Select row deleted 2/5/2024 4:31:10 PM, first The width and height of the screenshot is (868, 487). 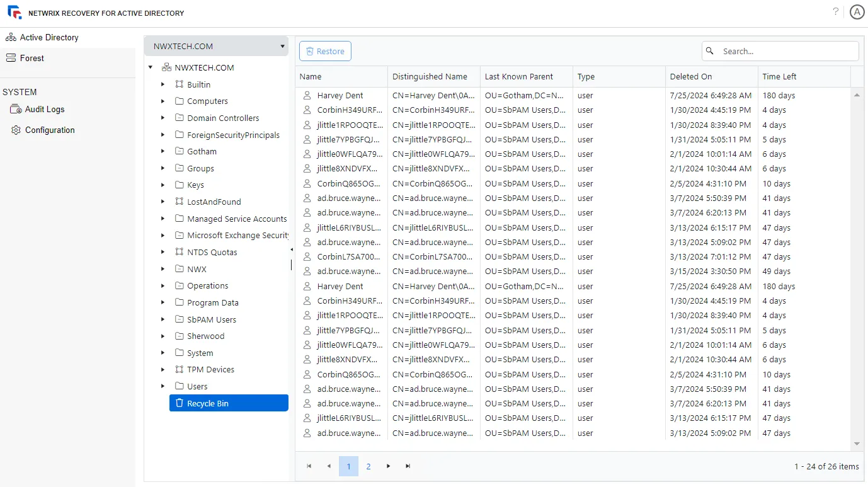coord(573,183)
